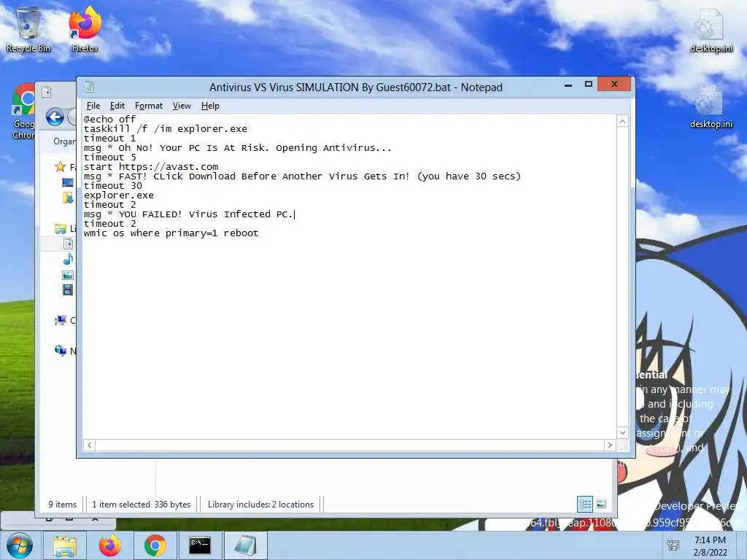Viewport: 747px width, 560px height.
Task: Select Pictures library icon in Explorer sidebar
Action: [68, 275]
